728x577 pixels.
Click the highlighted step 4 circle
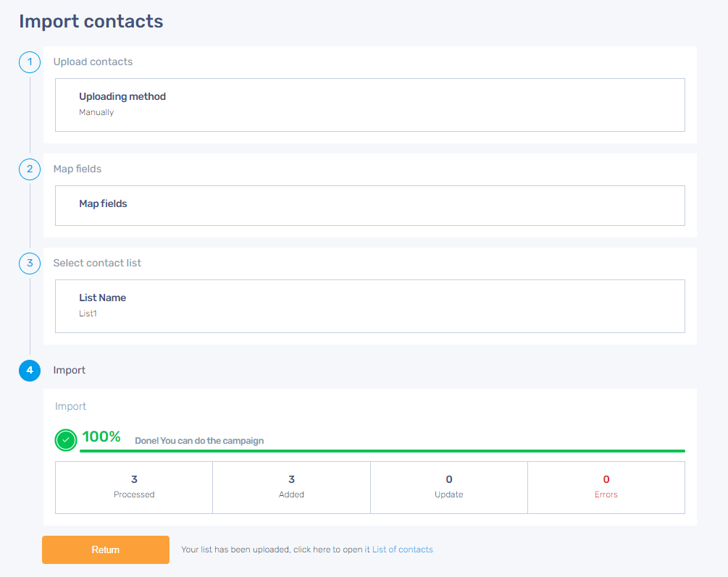point(30,371)
